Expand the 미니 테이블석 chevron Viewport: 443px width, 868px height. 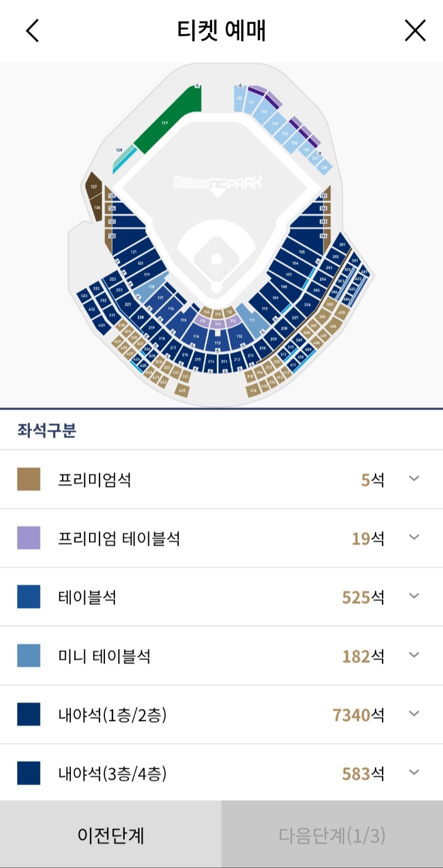click(414, 655)
